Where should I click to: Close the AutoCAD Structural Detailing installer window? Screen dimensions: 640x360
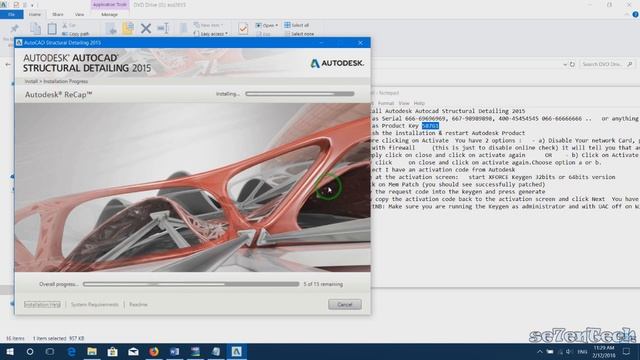360,42
